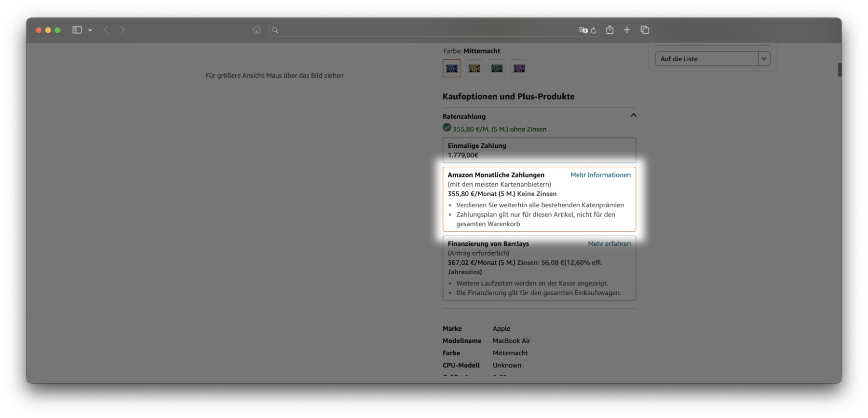Reload the page with refresh icon
This screenshot has width=868, height=418.
(x=594, y=30)
